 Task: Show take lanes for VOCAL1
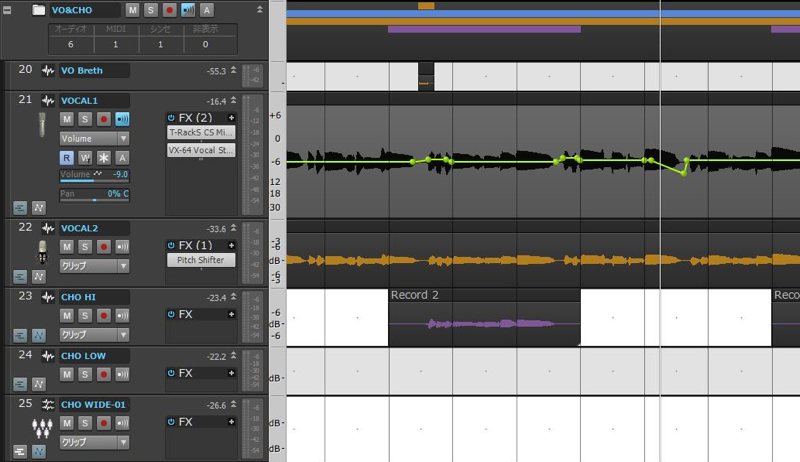(x=20, y=208)
